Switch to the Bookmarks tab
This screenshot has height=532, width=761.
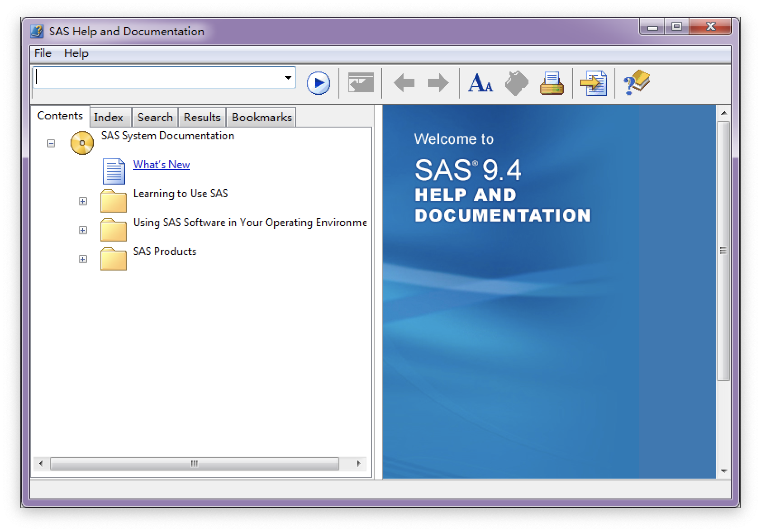[x=262, y=117]
